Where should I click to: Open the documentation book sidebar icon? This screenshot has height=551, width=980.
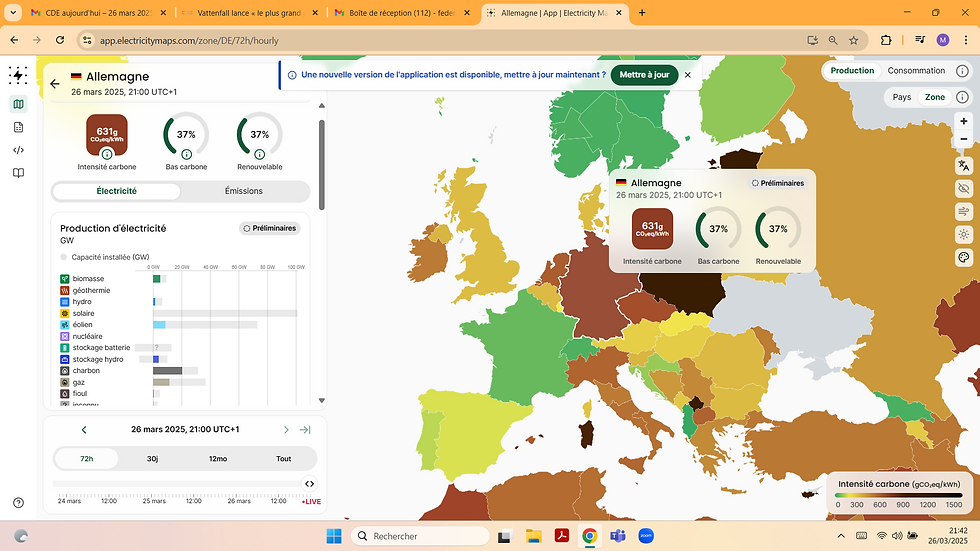point(18,173)
